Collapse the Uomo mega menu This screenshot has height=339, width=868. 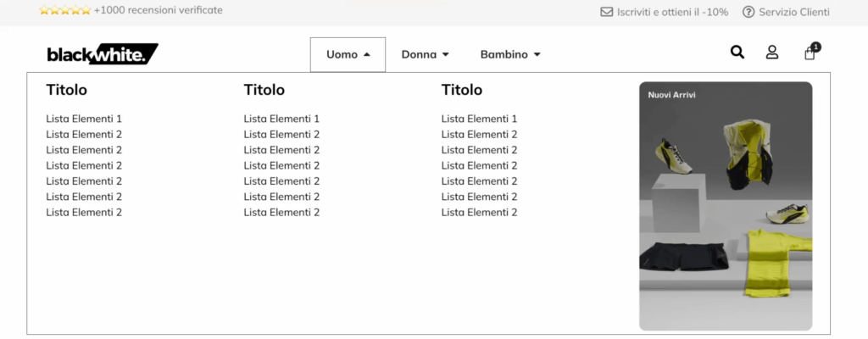coord(348,54)
